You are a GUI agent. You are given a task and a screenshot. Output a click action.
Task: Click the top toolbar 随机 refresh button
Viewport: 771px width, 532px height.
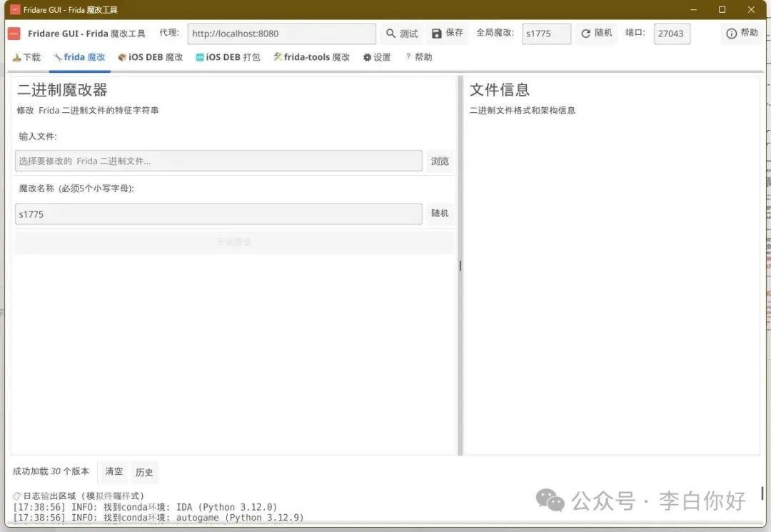(x=596, y=33)
